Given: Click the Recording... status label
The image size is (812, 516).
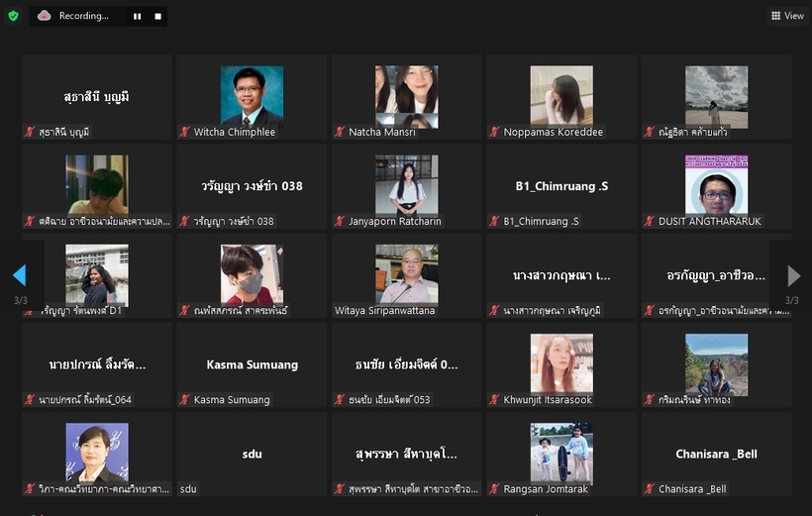Looking at the screenshot, I should (84, 16).
